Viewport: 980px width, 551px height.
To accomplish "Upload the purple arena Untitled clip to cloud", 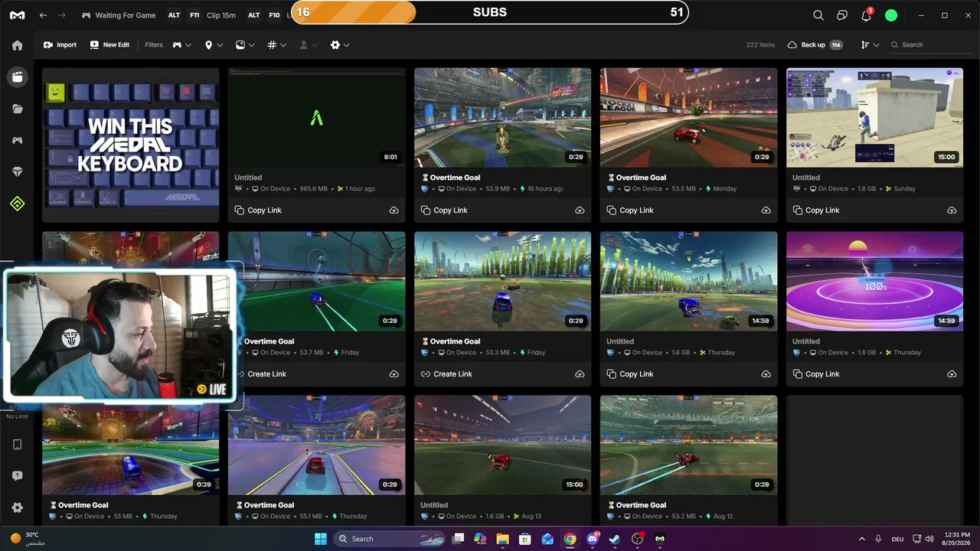I will coord(952,374).
